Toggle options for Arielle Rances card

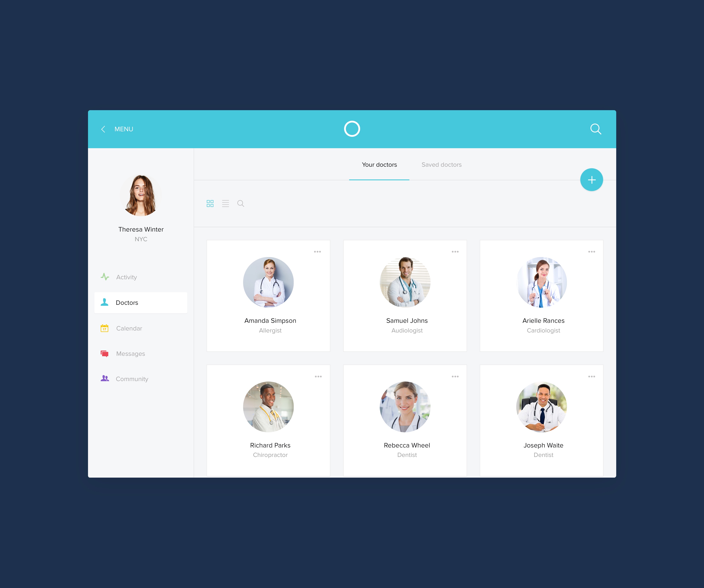pyautogui.click(x=592, y=252)
